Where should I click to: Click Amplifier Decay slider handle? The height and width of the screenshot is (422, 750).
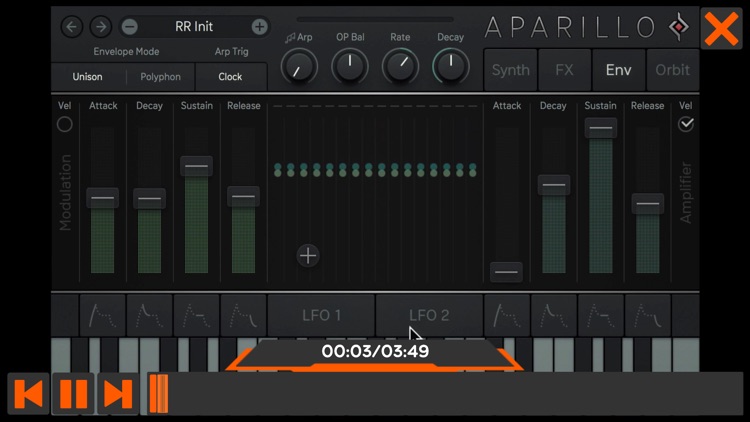[x=553, y=185]
